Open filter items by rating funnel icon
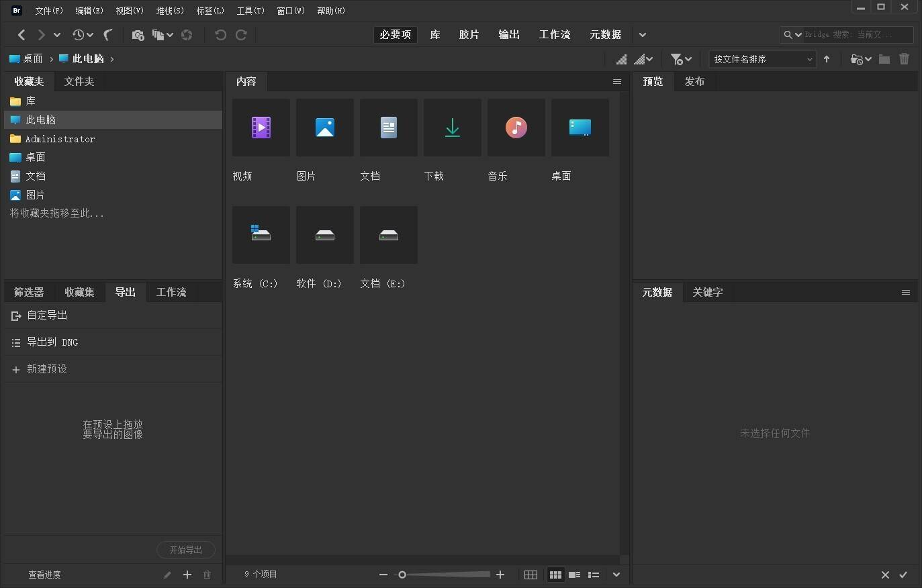This screenshot has width=922, height=588. (677, 59)
